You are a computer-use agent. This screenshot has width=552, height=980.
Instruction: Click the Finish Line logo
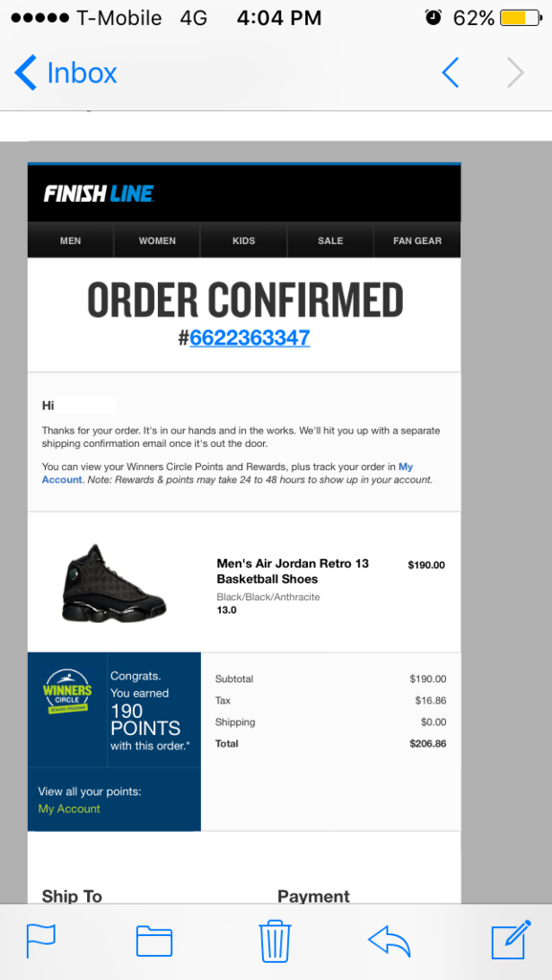[99, 193]
